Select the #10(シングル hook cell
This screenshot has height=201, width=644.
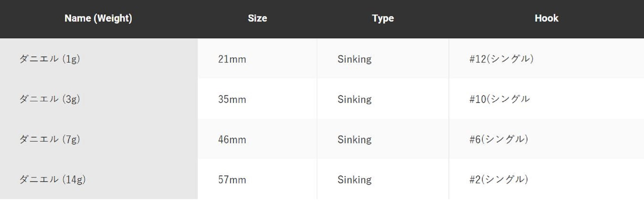click(x=499, y=99)
